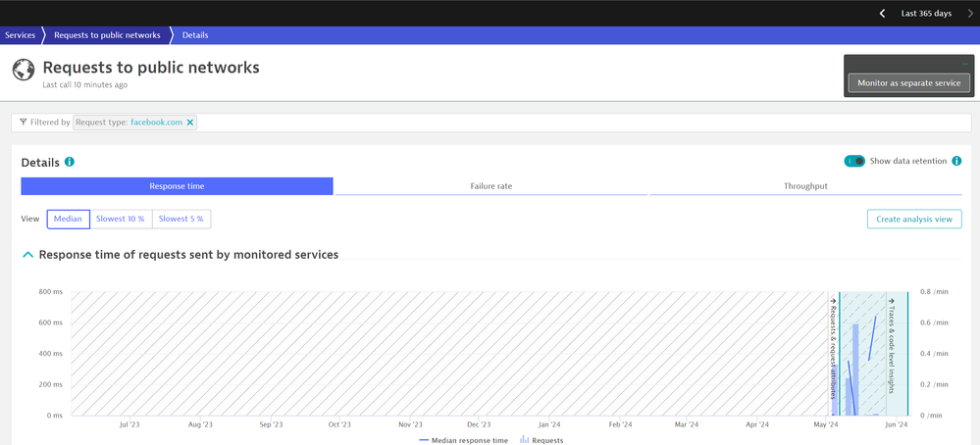
Task: Open the Details info icon
Action: tap(70, 162)
